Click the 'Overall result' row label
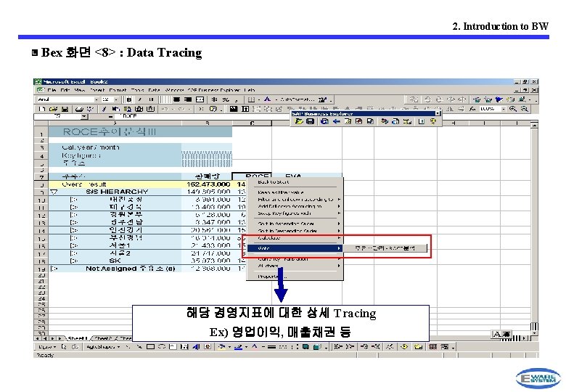The width and height of the screenshot is (566, 392). click(83, 184)
